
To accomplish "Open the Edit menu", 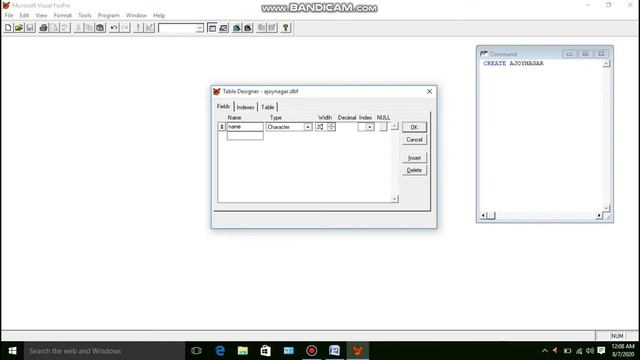I will [24, 16].
